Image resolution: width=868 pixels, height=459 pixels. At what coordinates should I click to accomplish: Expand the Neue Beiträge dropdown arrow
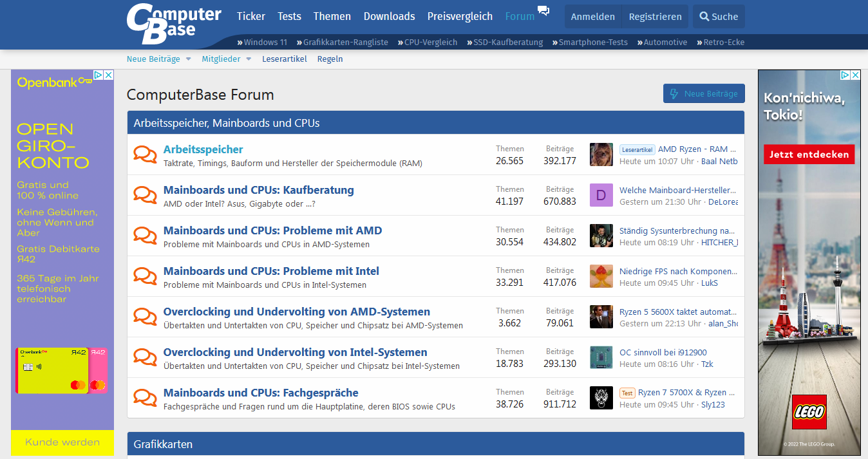[x=189, y=59]
